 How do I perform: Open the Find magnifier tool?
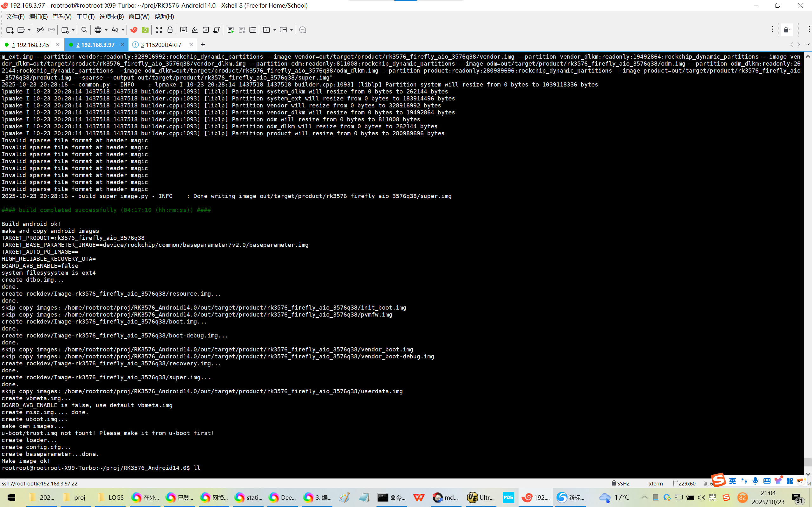click(x=84, y=30)
